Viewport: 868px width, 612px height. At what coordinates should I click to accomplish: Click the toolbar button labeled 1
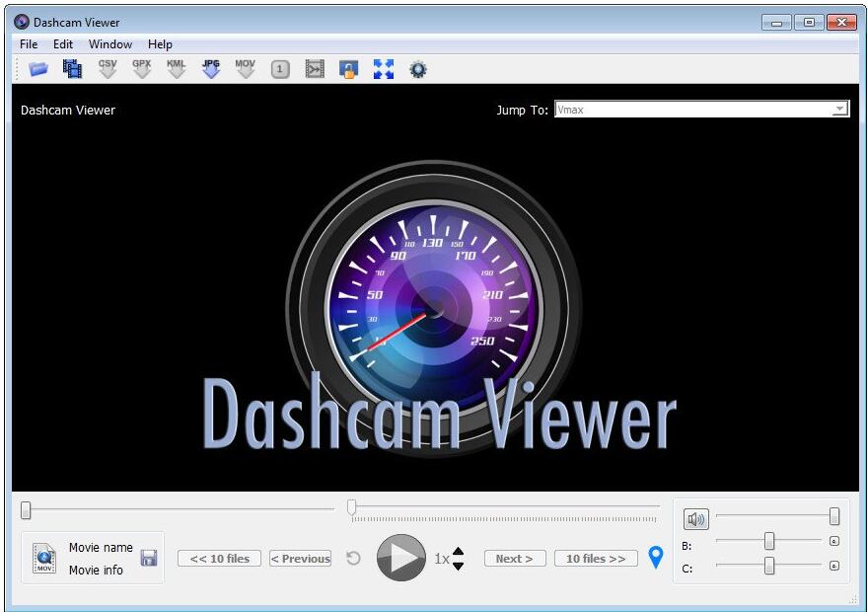click(x=280, y=69)
